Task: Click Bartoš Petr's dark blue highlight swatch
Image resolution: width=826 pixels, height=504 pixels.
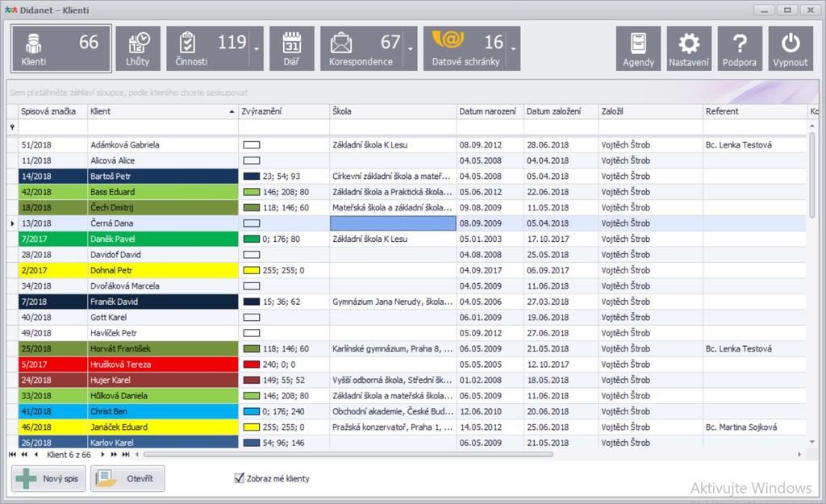Action: coord(252,177)
